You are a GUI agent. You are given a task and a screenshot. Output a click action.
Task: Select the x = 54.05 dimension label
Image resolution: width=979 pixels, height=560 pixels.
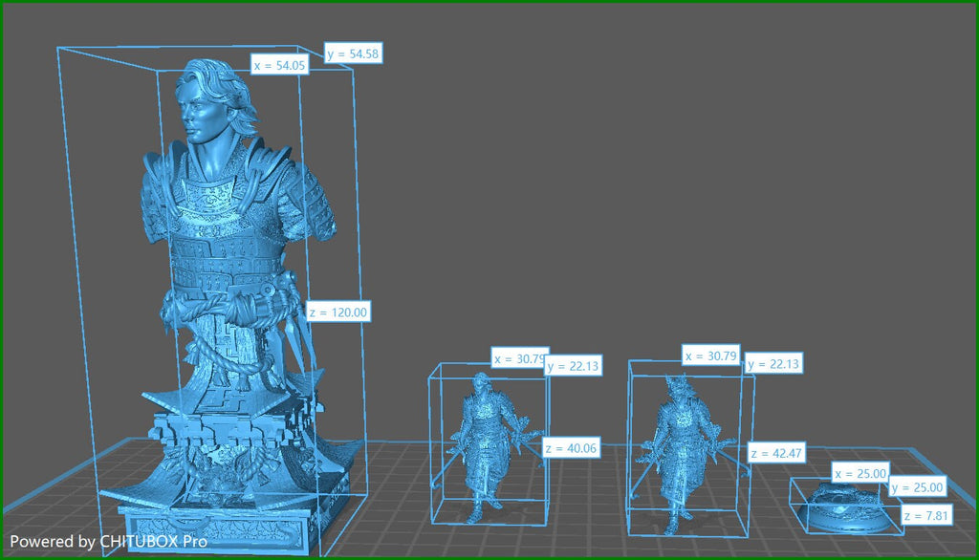(280, 65)
